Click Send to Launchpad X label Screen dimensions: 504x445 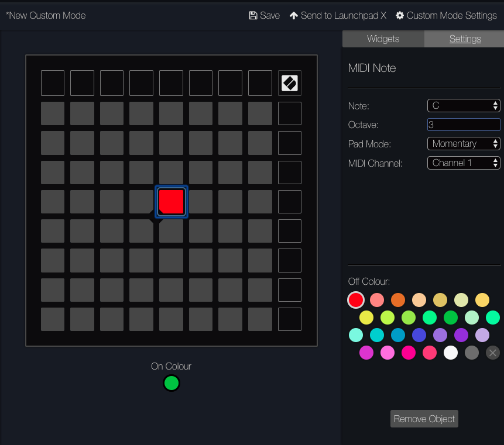coord(343,15)
